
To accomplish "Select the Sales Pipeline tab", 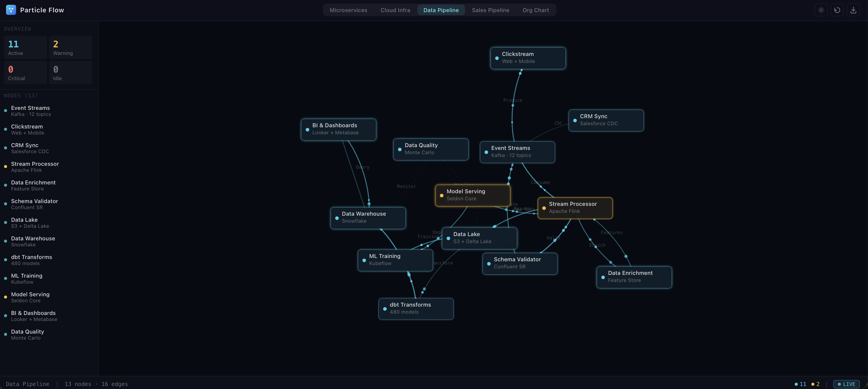I will tap(491, 10).
